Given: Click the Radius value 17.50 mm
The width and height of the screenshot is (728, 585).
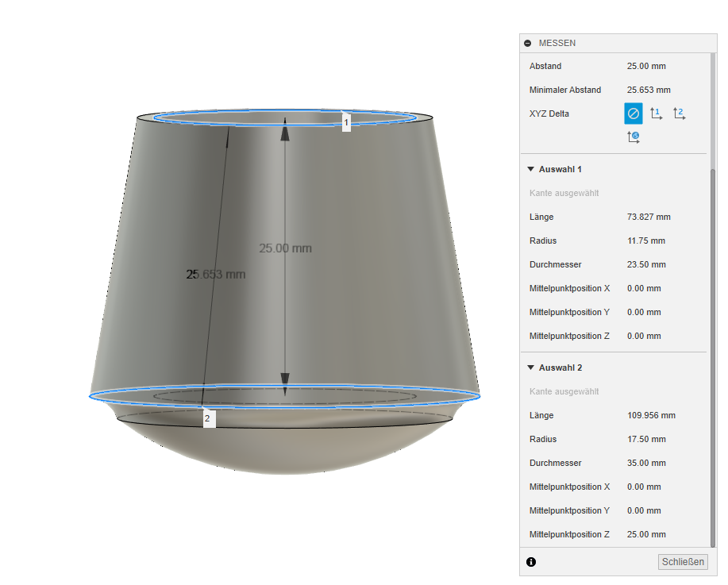Looking at the screenshot, I should tap(646, 439).
